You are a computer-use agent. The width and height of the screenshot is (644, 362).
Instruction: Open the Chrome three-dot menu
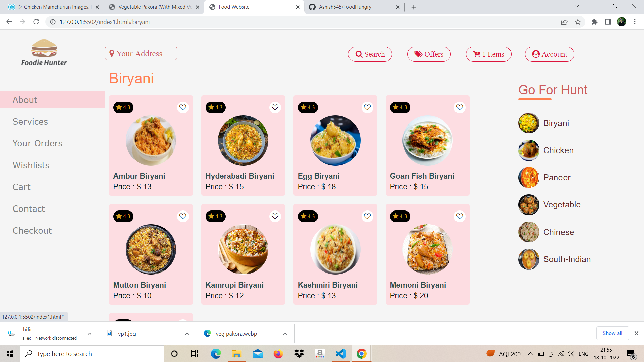coord(635,22)
